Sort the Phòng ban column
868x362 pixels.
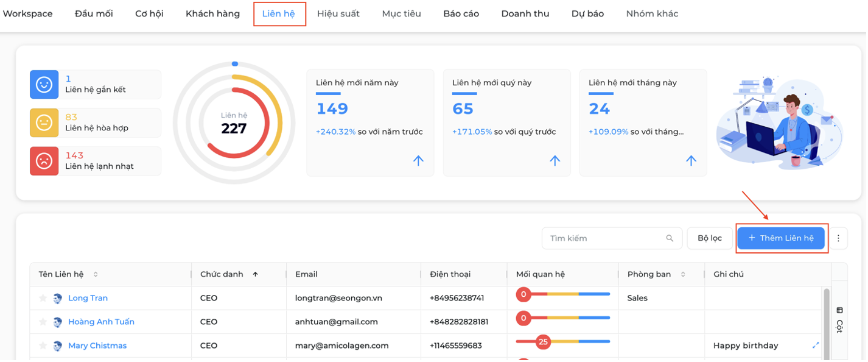pyautogui.click(x=683, y=274)
